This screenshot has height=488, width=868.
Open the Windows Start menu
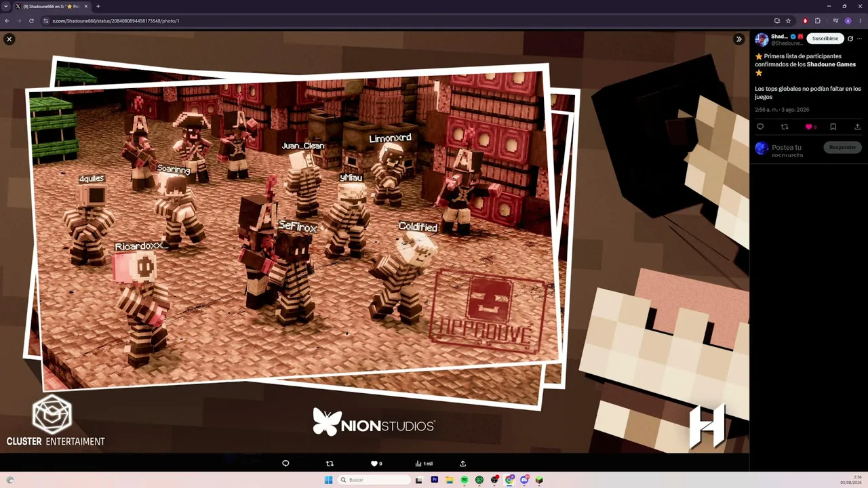click(x=328, y=480)
